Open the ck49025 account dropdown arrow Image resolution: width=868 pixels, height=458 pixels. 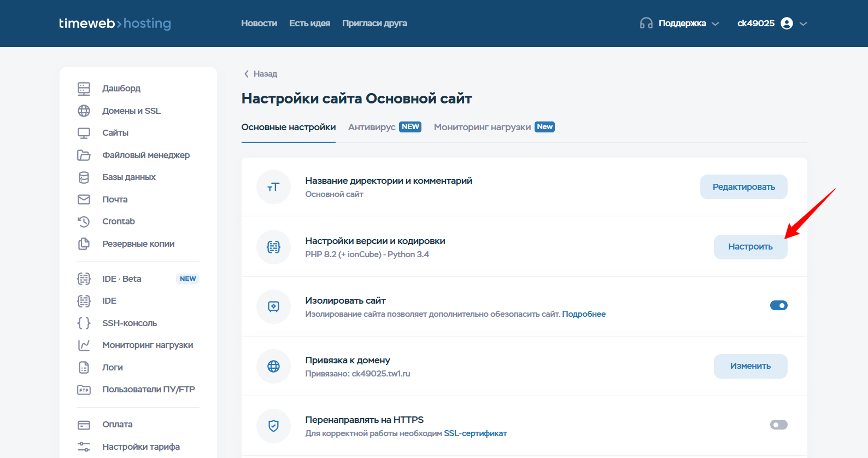point(803,24)
